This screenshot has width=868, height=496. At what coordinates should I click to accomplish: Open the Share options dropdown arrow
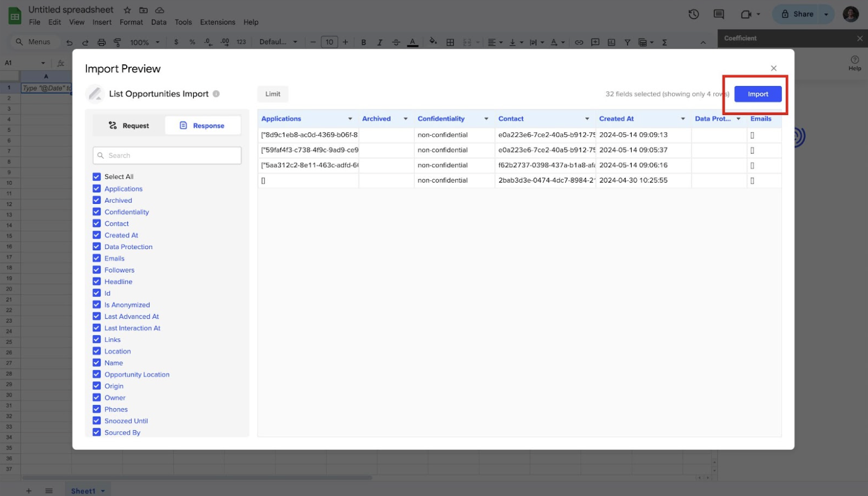(826, 14)
